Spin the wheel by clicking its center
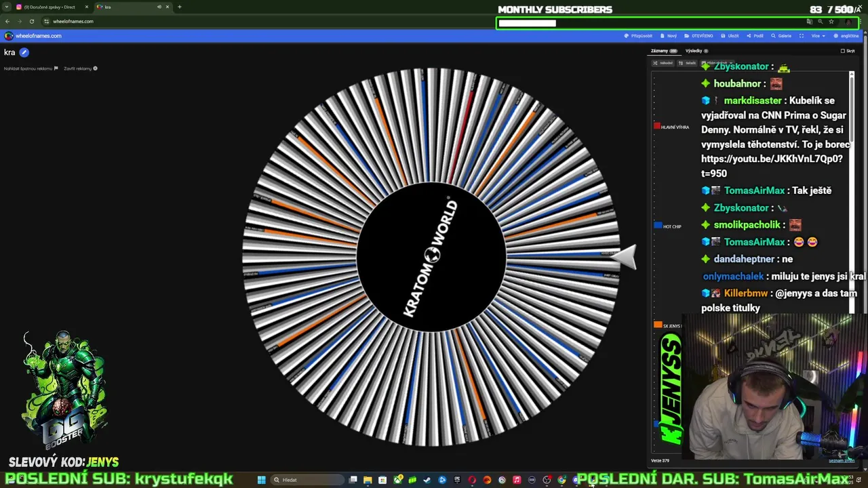 [431, 257]
